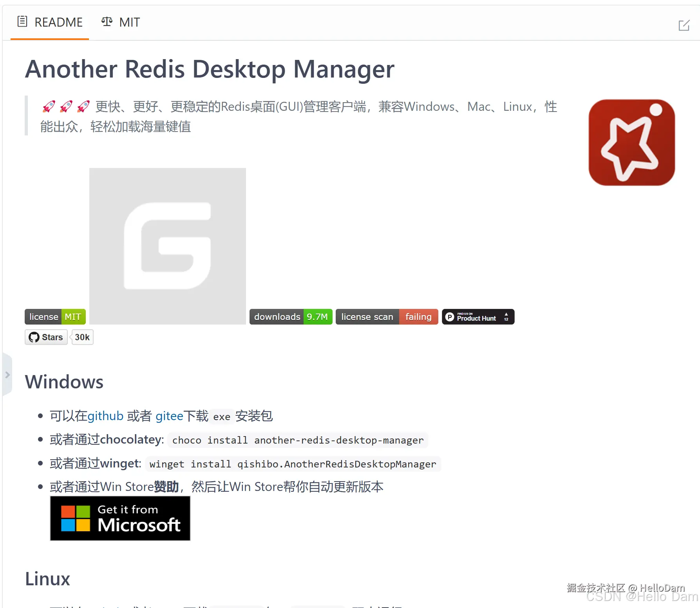Click the license scan failing badge
700x608 pixels.
pyautogui.click(x=387, y=317)
